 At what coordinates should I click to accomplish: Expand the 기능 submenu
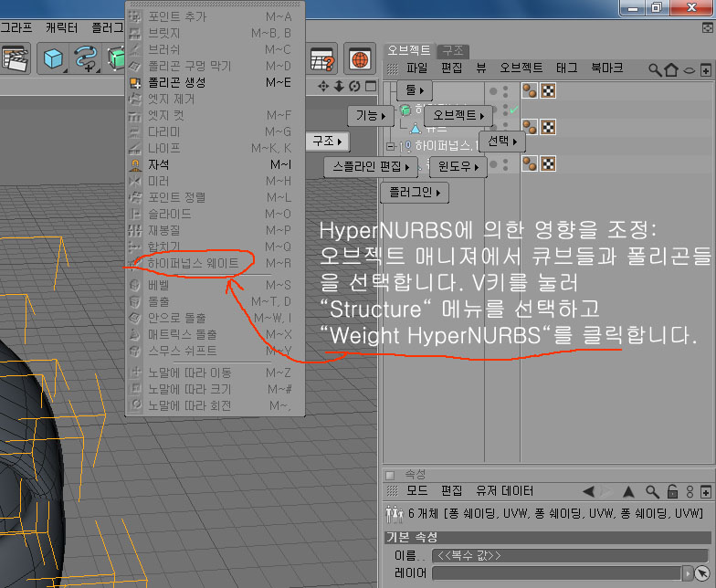click(x=371, y=115)
